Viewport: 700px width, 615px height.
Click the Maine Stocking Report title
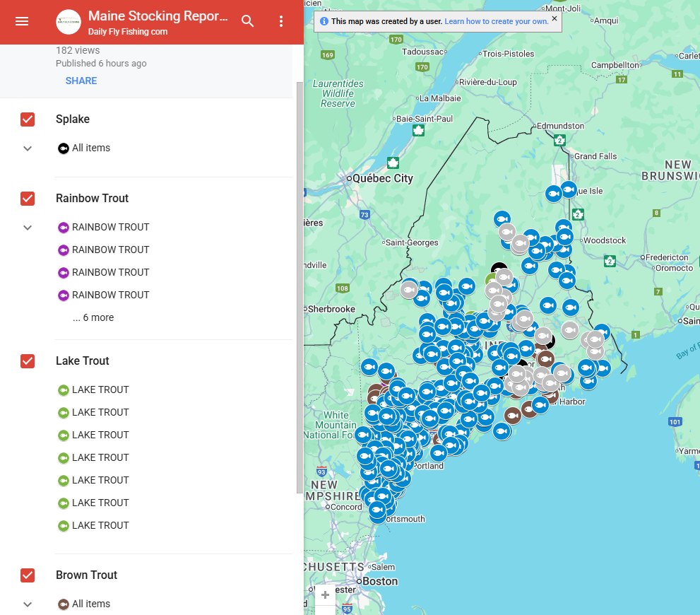158,16
